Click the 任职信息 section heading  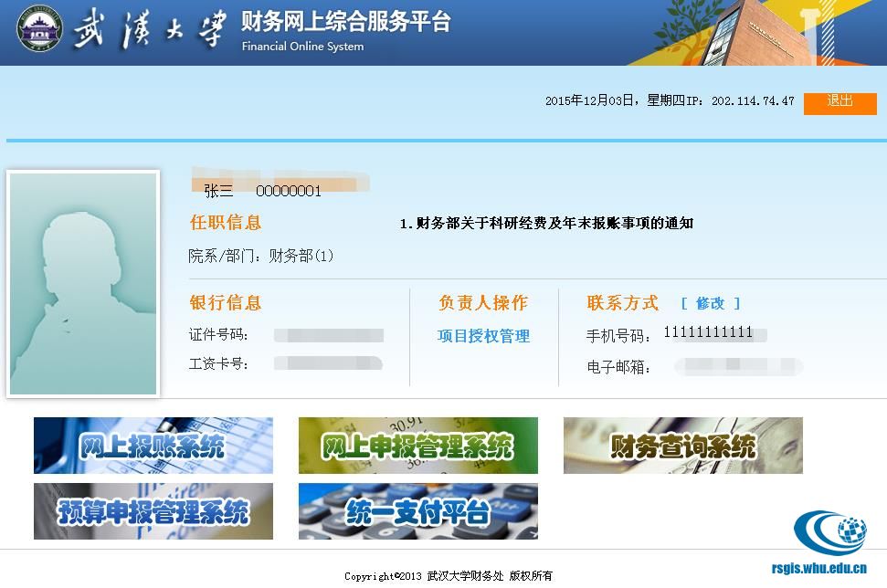pyautogui.click(x=226, y=222)
